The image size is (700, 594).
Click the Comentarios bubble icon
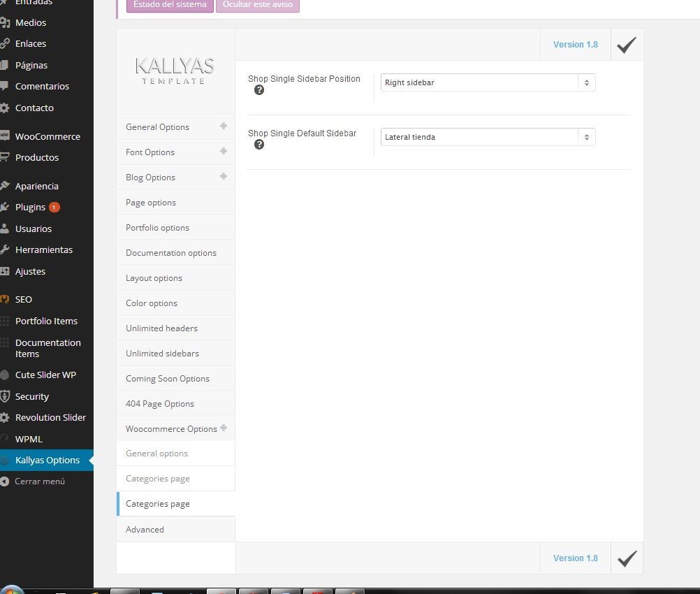[4, 86]
